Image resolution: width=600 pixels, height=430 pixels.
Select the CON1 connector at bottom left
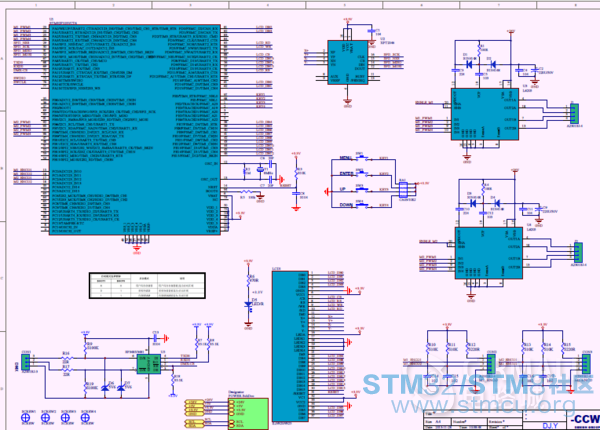tap(26, 362)
